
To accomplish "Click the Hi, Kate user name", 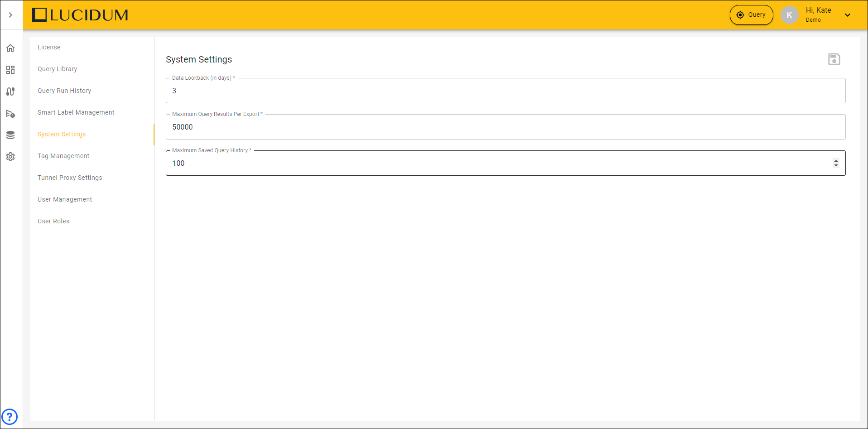I will pos(818,10).
